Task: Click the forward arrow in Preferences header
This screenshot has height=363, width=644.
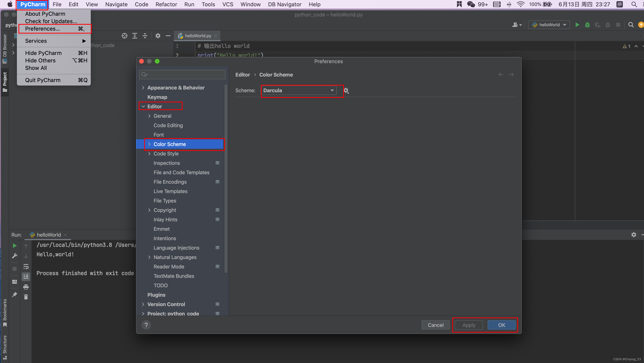Action: pyautogui.click(x=511, y=75)
